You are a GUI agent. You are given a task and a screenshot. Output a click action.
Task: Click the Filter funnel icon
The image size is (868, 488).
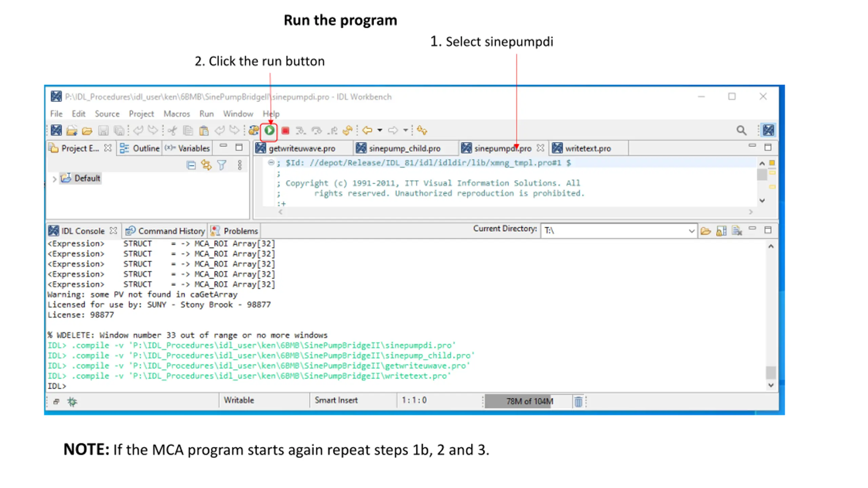tap(222, 165)
